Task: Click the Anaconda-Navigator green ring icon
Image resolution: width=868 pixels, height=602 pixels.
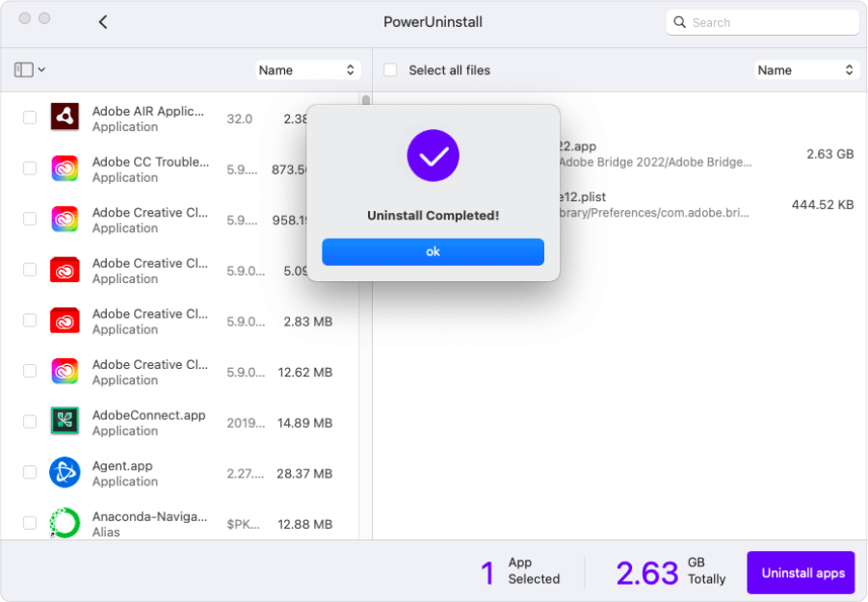Action: [65, 523]
